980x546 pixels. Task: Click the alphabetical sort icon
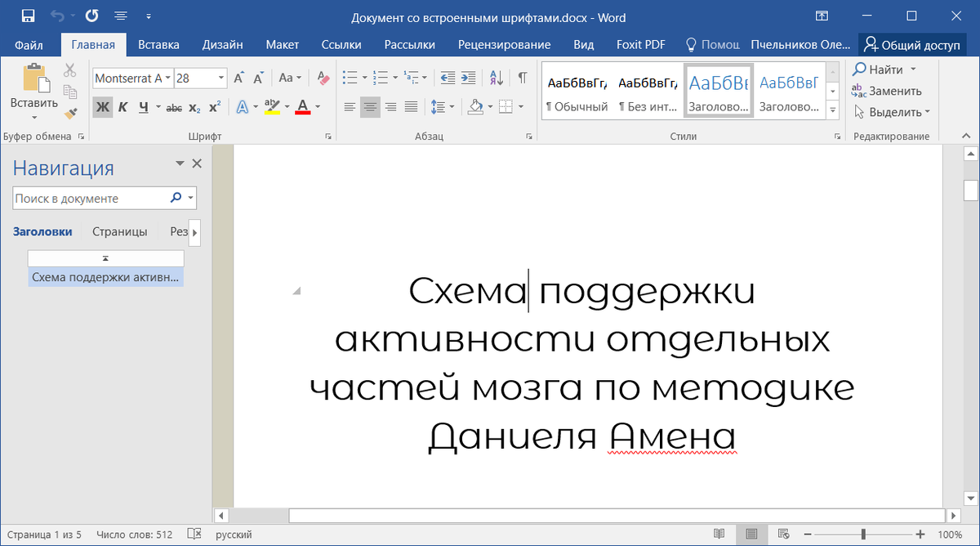(496, 78)
